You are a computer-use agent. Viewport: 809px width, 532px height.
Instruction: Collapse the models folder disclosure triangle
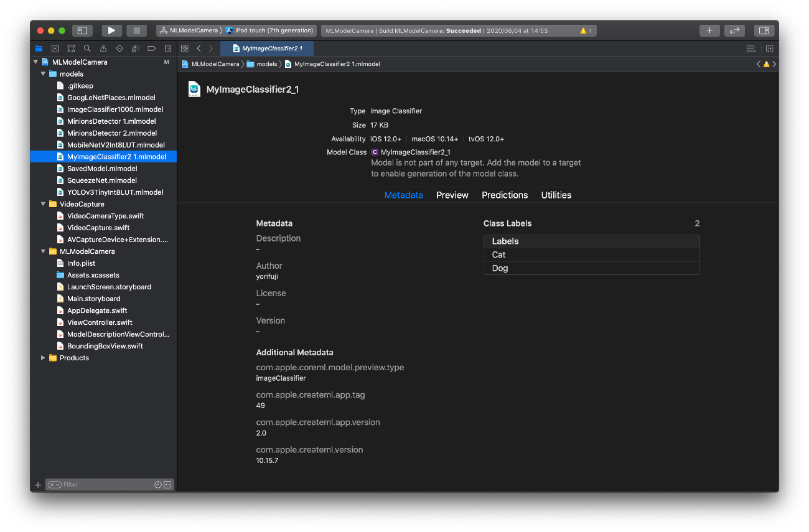tap(43, 74)
